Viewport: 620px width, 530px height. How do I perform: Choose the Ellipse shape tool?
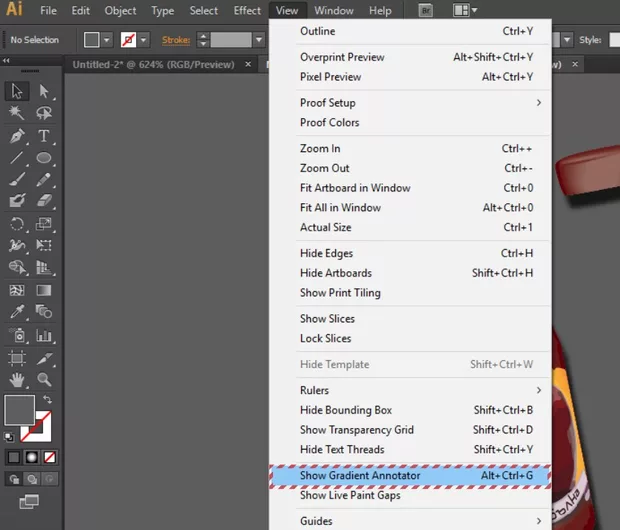pos(44,158)
